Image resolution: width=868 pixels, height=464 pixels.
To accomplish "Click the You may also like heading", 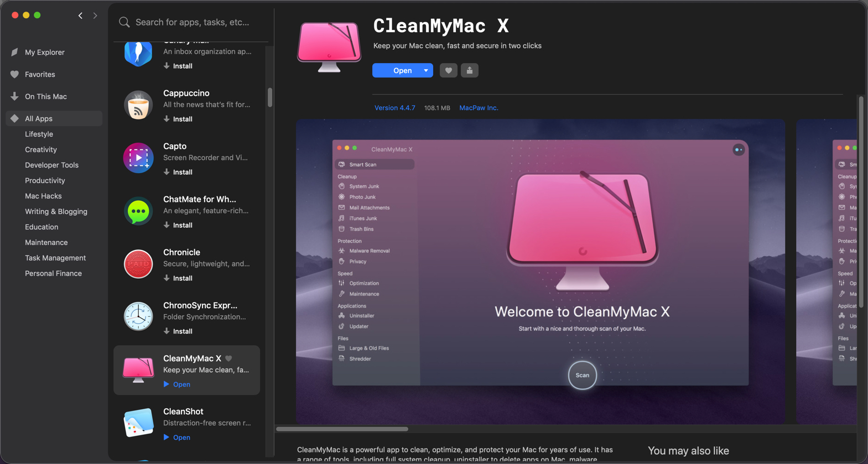I will [688, 451].
